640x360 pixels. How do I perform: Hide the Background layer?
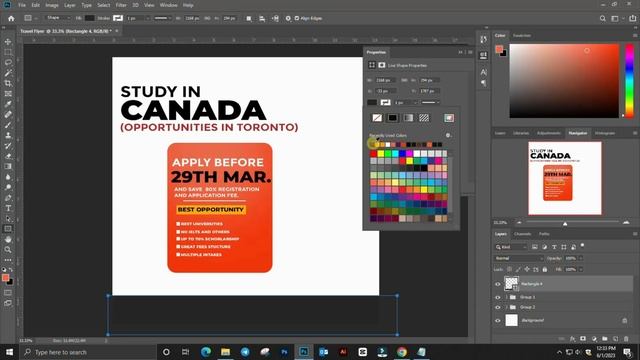coord(498,320)
